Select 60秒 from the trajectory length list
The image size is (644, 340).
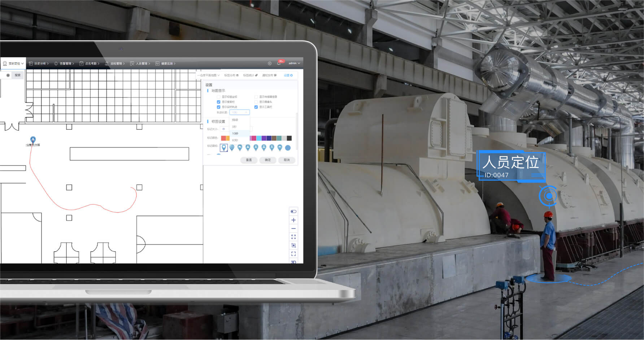(x=235, y=140)
